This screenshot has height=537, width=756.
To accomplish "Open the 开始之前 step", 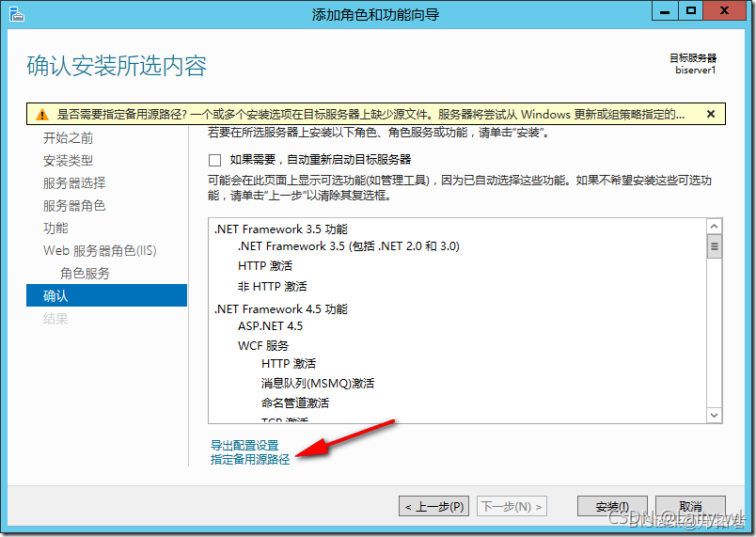I will [68, 138].
